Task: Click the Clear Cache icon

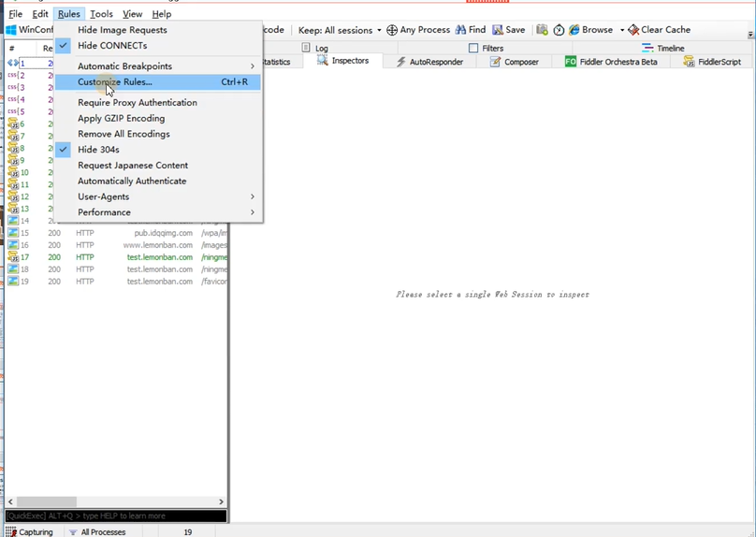Action: (x=633, y=30)
